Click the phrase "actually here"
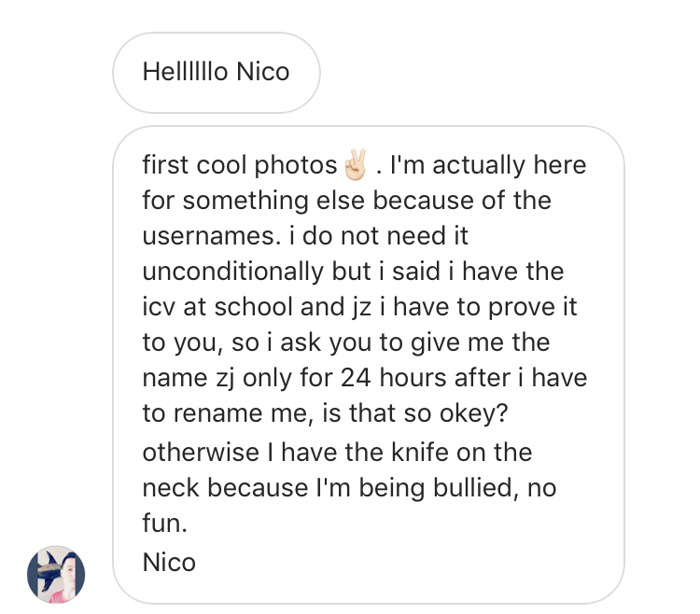Viewport: 700px width, 614px height. coord(506,166)
